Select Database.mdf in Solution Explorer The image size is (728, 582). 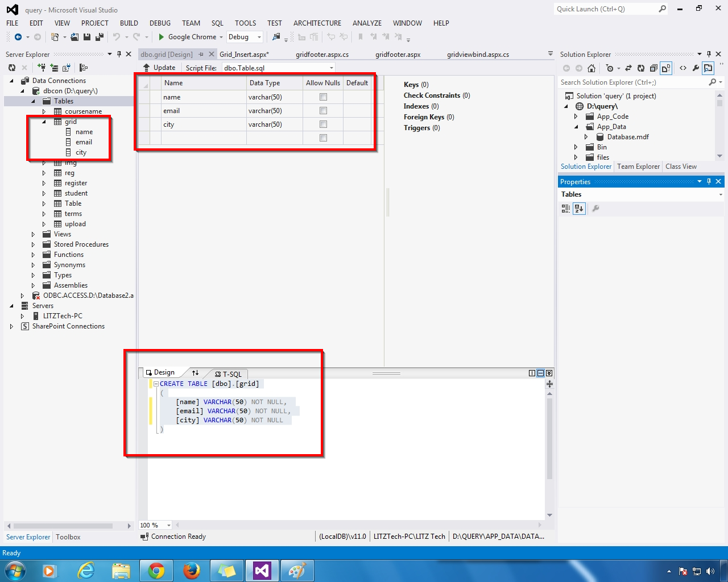click(x=628, y=137)
